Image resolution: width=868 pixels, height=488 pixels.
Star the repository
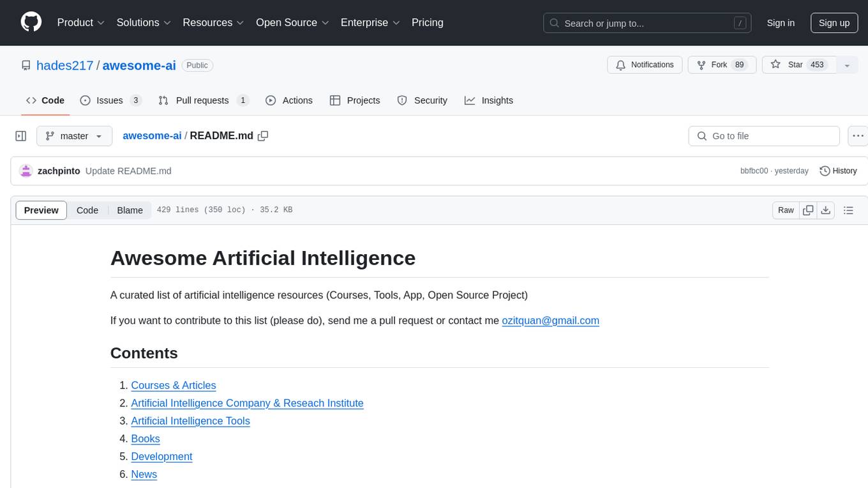(x=799, y=65)
